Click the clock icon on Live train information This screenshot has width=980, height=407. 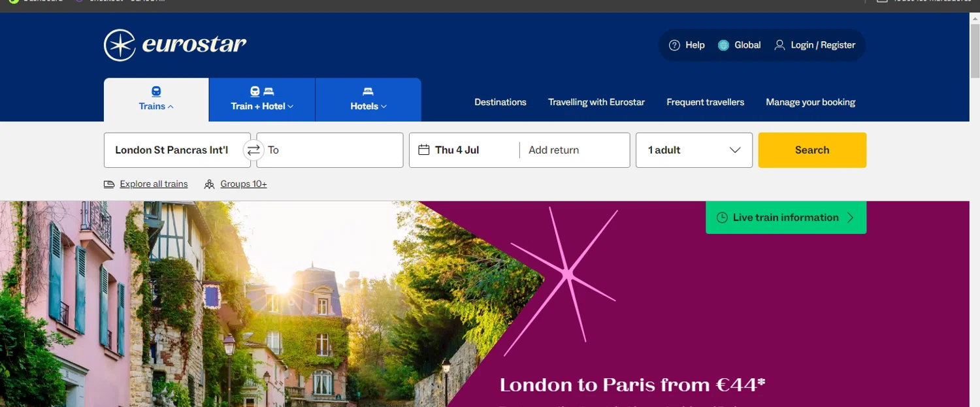[x=722, y=218]
